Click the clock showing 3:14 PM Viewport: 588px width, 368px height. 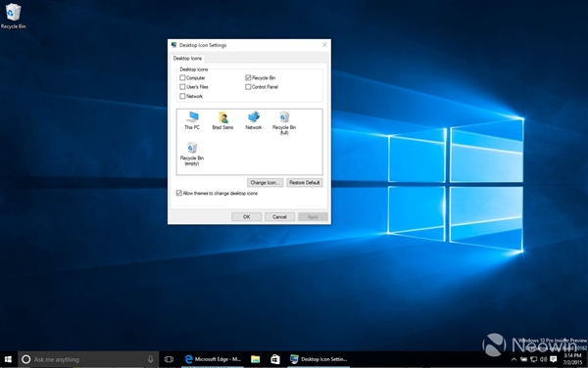(572, 359)
